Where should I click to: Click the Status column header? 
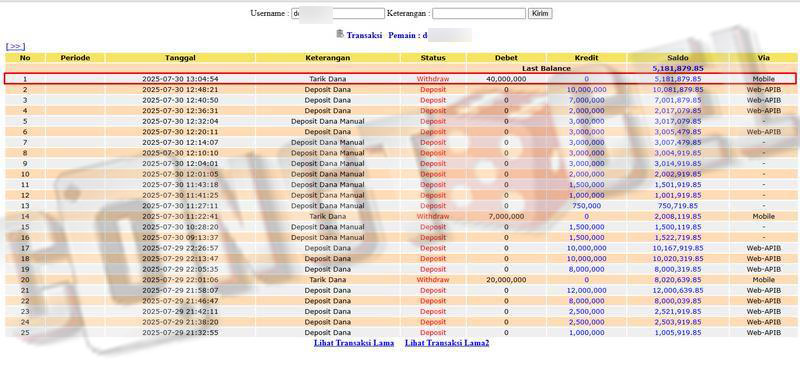pos(433,58)
